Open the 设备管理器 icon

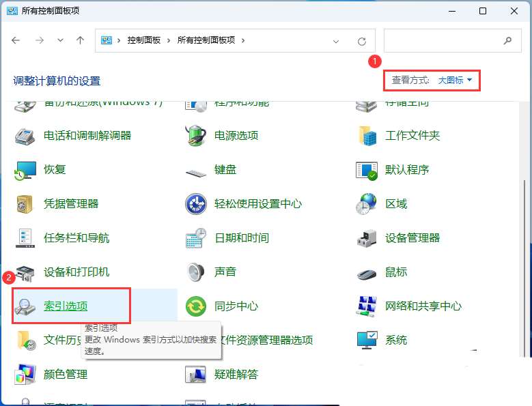coord(367,238)
